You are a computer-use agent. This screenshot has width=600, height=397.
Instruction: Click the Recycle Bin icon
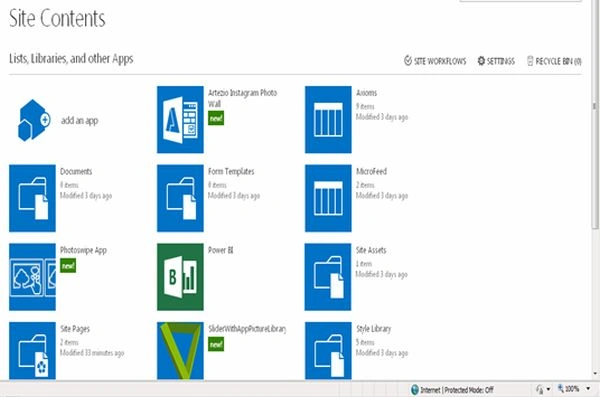(x=530, y=61)
